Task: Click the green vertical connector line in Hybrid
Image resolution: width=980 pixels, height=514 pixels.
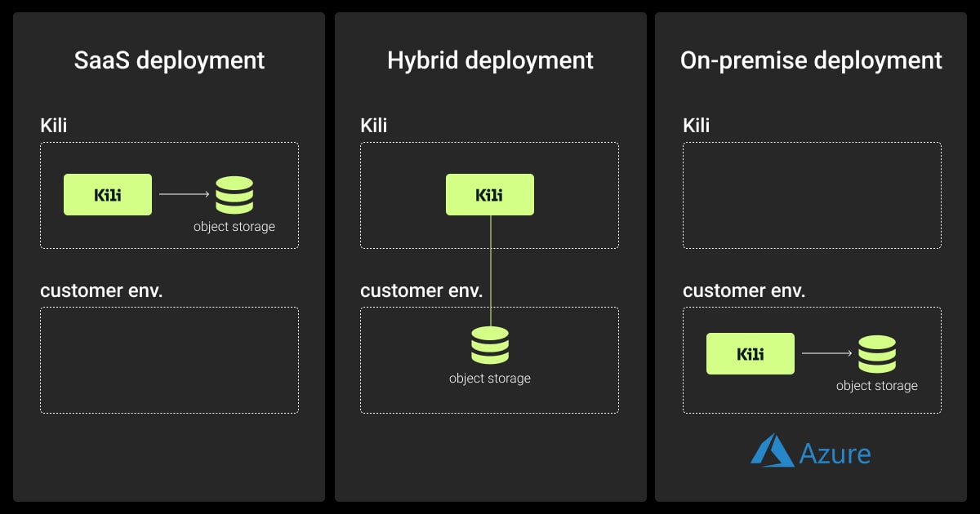Action: pyautogui.click(x=491, y=269)
